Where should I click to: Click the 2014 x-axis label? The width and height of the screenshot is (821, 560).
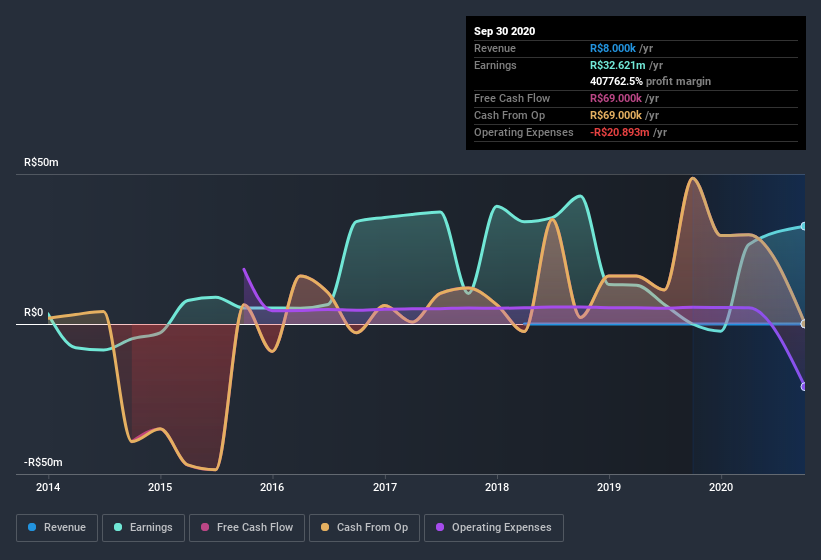pos(48,487)
